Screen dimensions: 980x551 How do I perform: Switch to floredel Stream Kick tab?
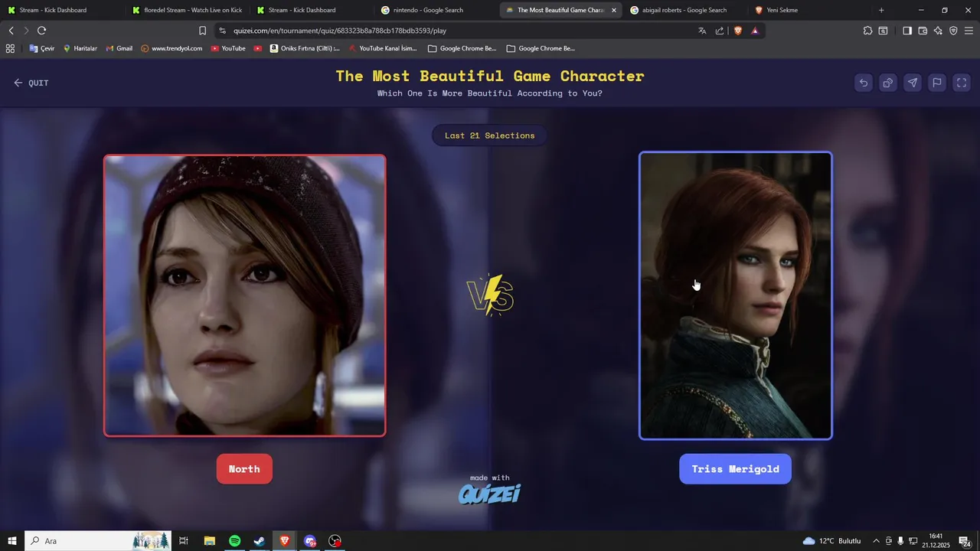coord(187,10)
